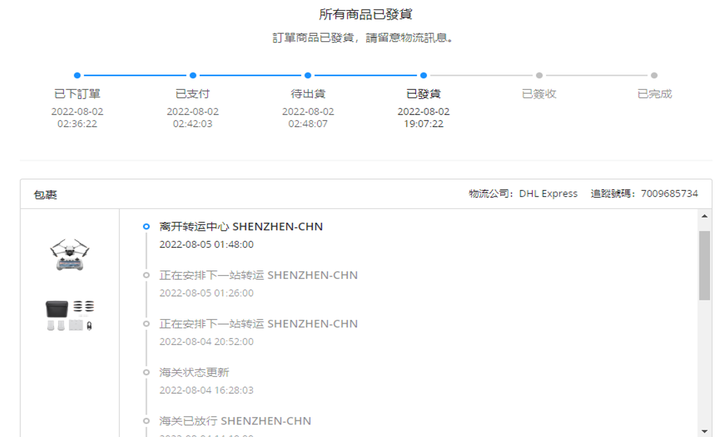Click the 已完成 progress step dot
The width and height of the screenshot is (720, 437).
point(654,75)
